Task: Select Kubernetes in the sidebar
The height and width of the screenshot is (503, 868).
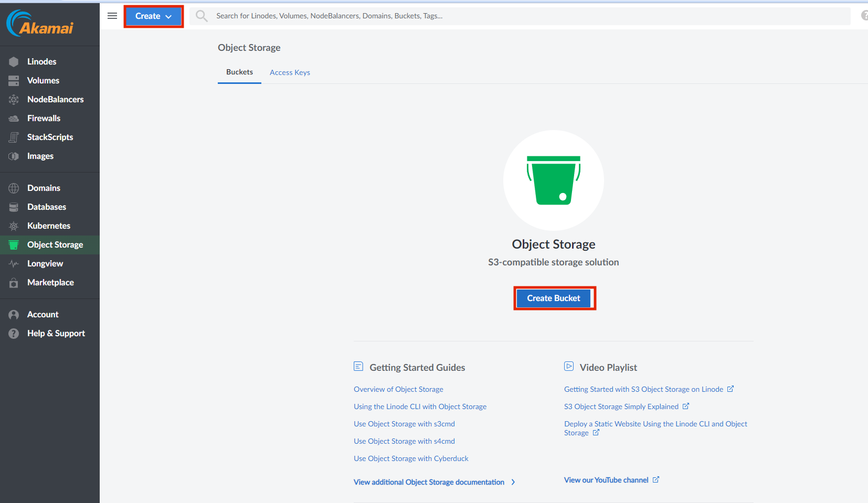Action: pos(49,226)
